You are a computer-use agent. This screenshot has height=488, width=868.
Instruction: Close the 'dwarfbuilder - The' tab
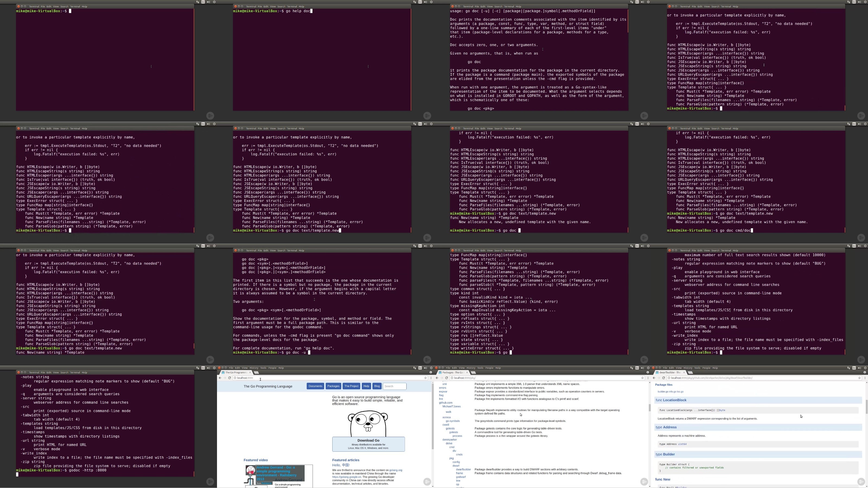coord(684,373)
